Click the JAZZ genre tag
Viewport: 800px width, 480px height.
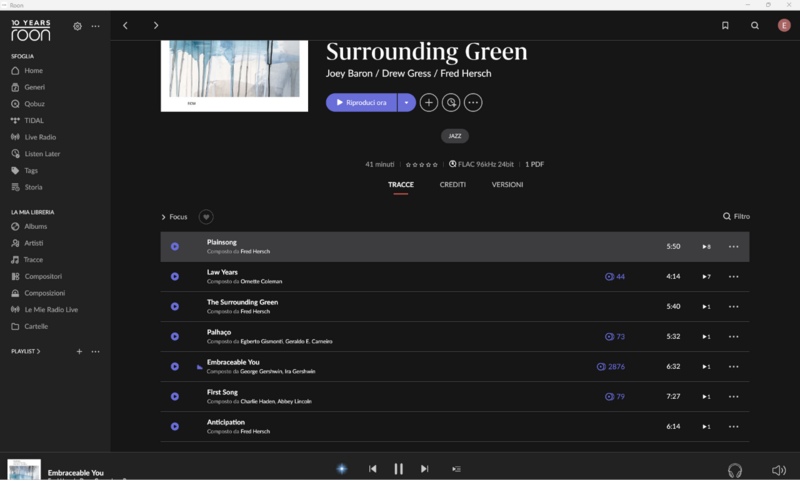(x=454, y=136)
